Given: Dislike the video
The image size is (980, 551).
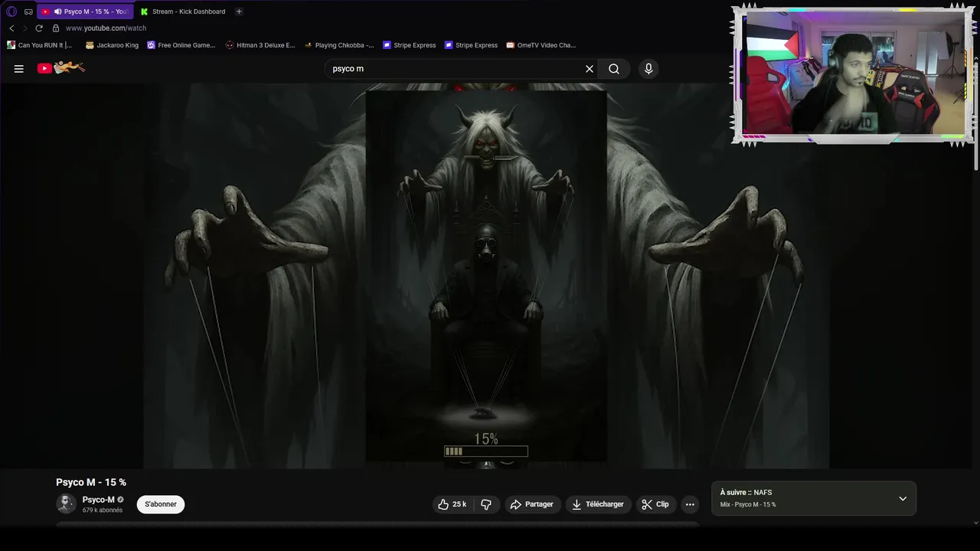Looking at the screenshot, I should tap(486, 504).
